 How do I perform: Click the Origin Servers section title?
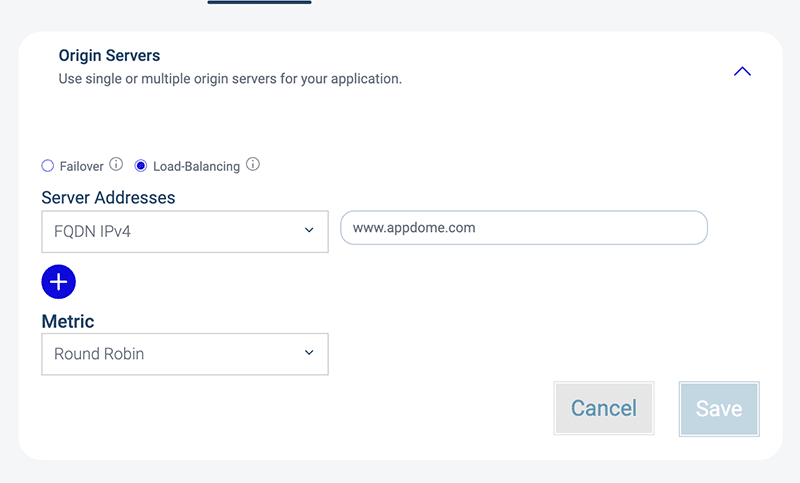coord(109,56)
